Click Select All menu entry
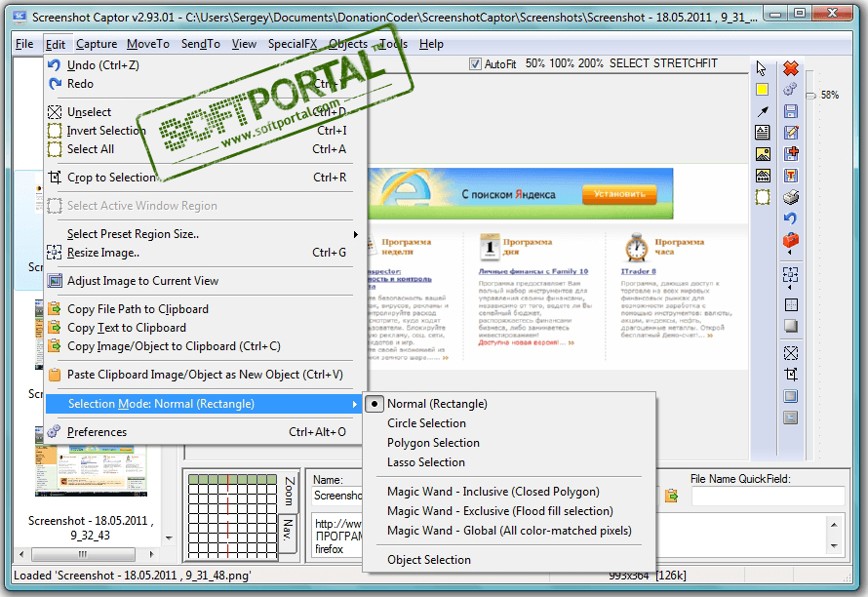The width and height of the screenshot is (868, 597). (203, 149)
